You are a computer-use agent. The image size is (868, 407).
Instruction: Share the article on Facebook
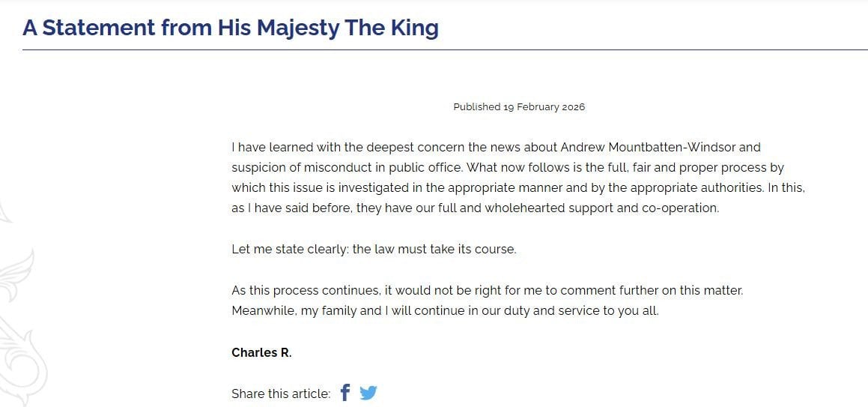[345, 393]
